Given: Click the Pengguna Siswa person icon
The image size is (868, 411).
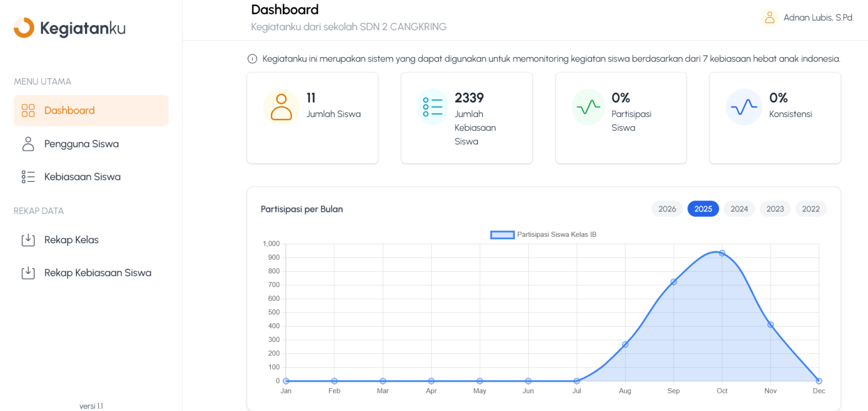Looking at the screenshot, I should (x=28, y=144).
